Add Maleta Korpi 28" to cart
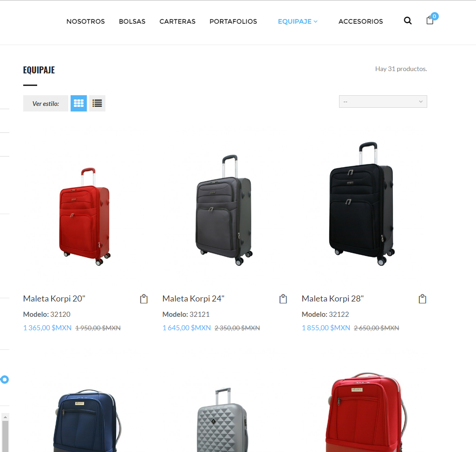476x452 pixels. [422, 299]
